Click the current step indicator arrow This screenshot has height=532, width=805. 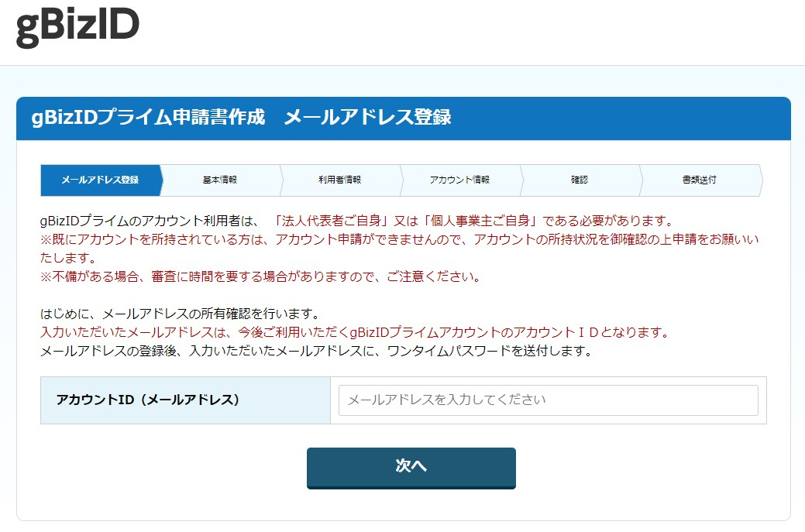click(160, 179)
